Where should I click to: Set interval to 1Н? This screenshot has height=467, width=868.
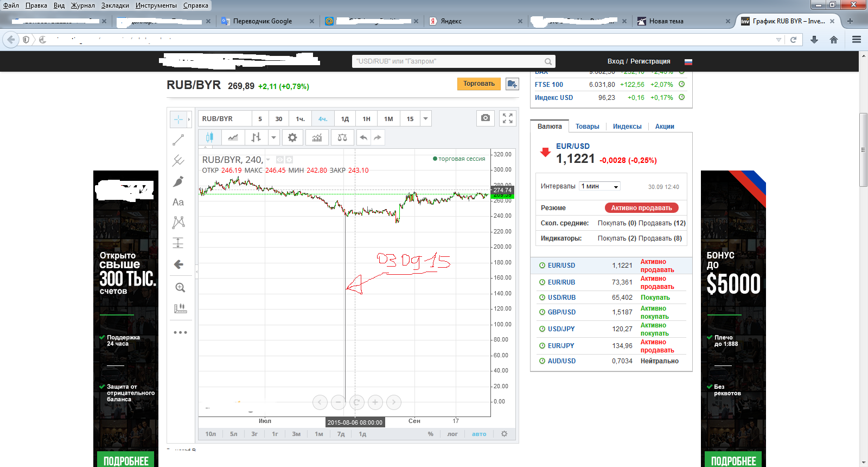tap(366, 118)
